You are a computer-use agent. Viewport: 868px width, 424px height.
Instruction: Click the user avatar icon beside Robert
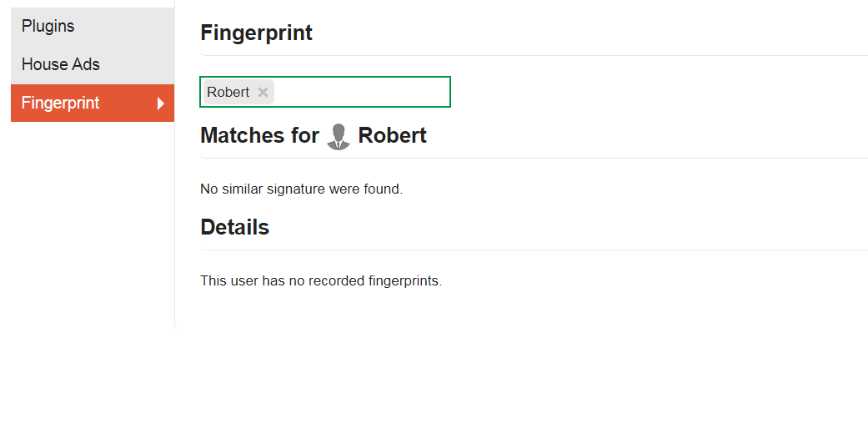339,136
